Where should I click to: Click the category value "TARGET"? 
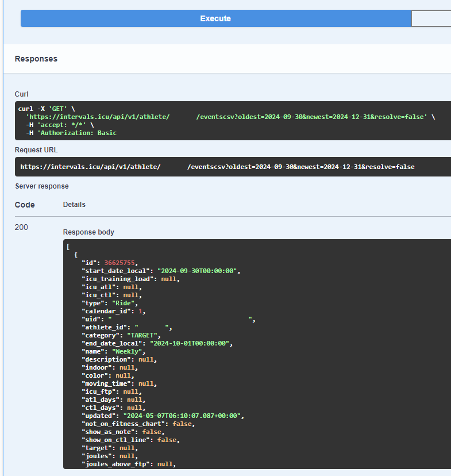click(x=142, y=335)
